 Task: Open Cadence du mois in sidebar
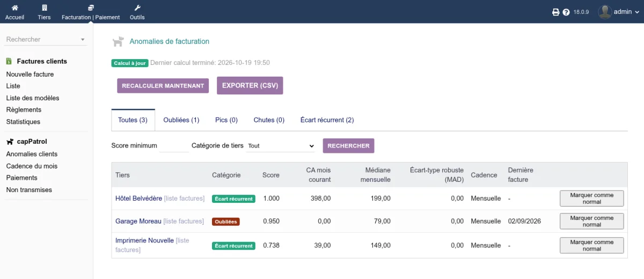pyautogui.click(x=32, y=166)
